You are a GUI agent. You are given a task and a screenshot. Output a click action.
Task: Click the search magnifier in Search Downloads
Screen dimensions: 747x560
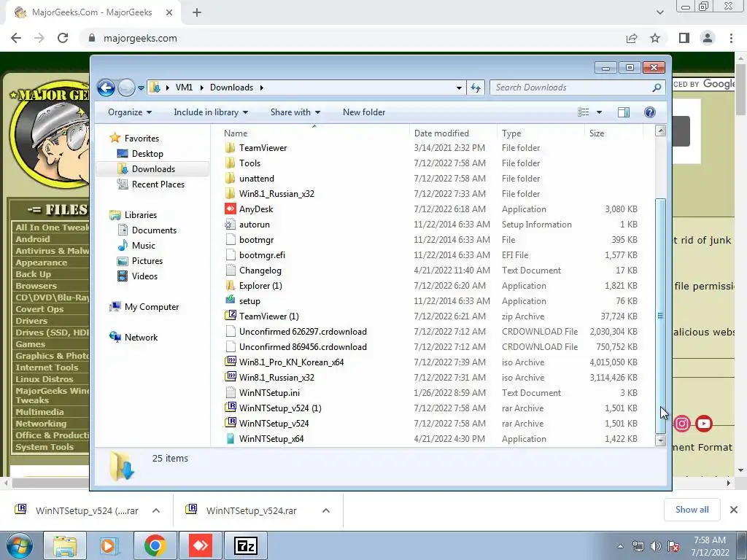[657, 87]
